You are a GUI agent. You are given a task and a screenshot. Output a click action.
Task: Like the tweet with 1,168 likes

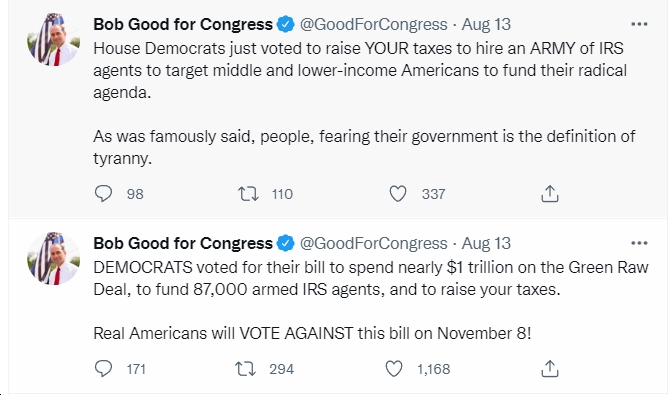pyautogui.click(x=394, y=369)
